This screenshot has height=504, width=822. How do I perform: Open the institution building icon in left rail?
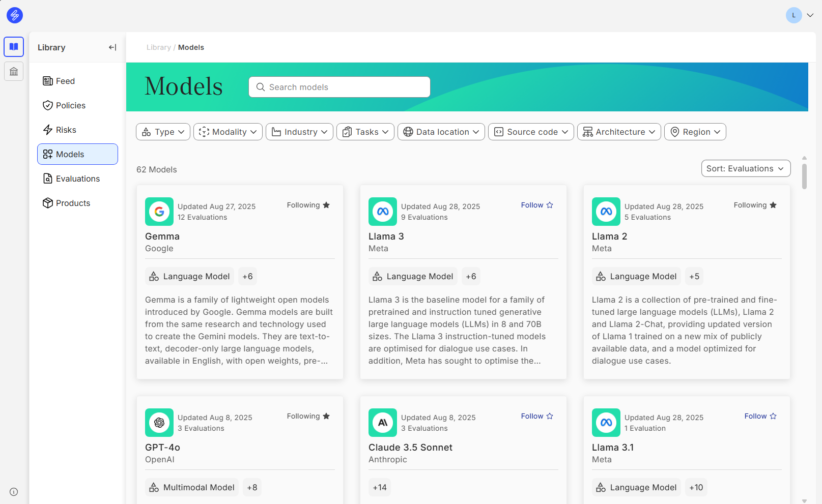click(14, 71)
